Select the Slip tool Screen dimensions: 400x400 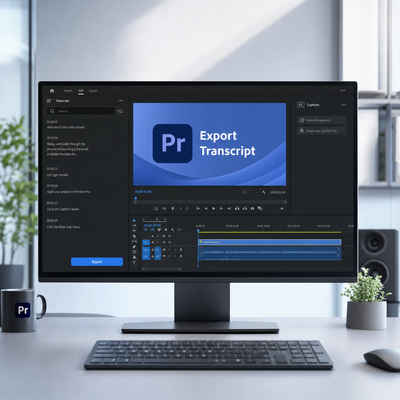134,241
